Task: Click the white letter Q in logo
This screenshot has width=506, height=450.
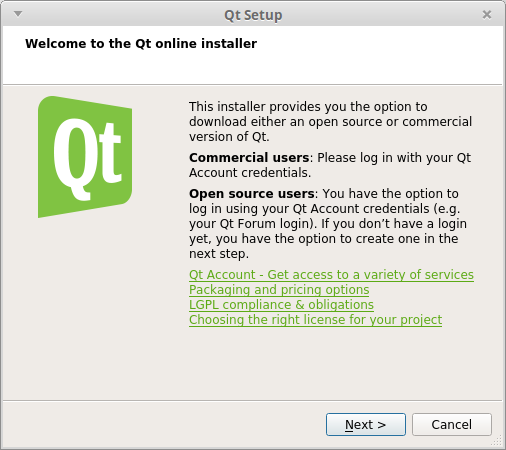Action: pos(71,158)
